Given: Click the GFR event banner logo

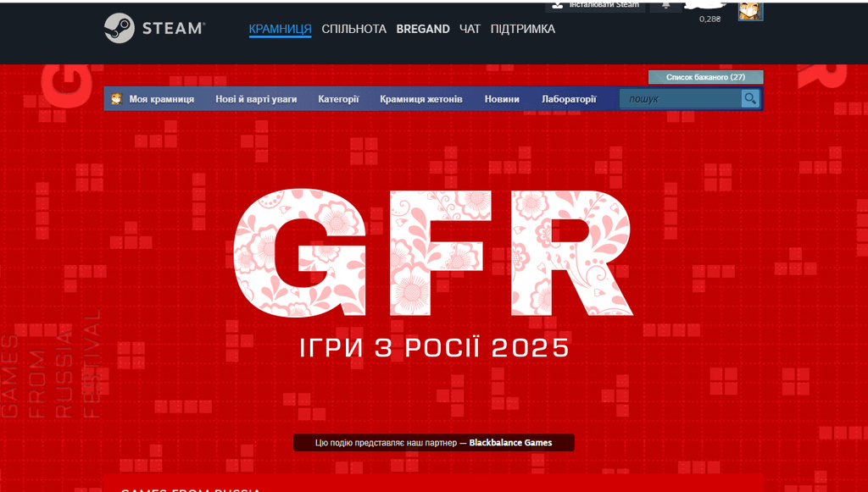Looking at the screenshot, I should tap(433, 253).
